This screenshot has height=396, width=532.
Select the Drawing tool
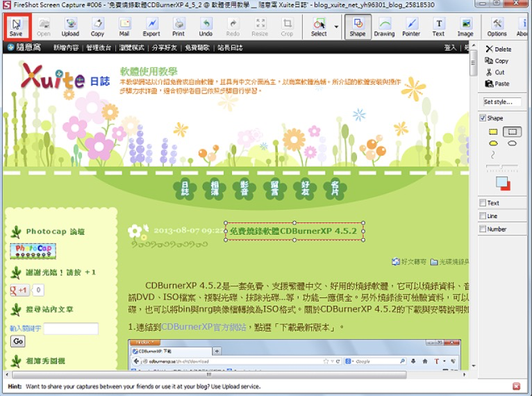pos(384,27)
